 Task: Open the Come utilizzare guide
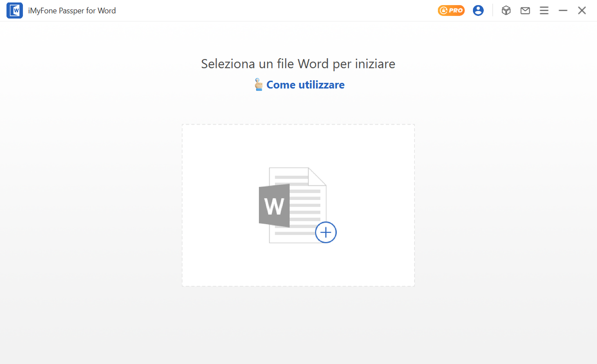click(305, 85)
